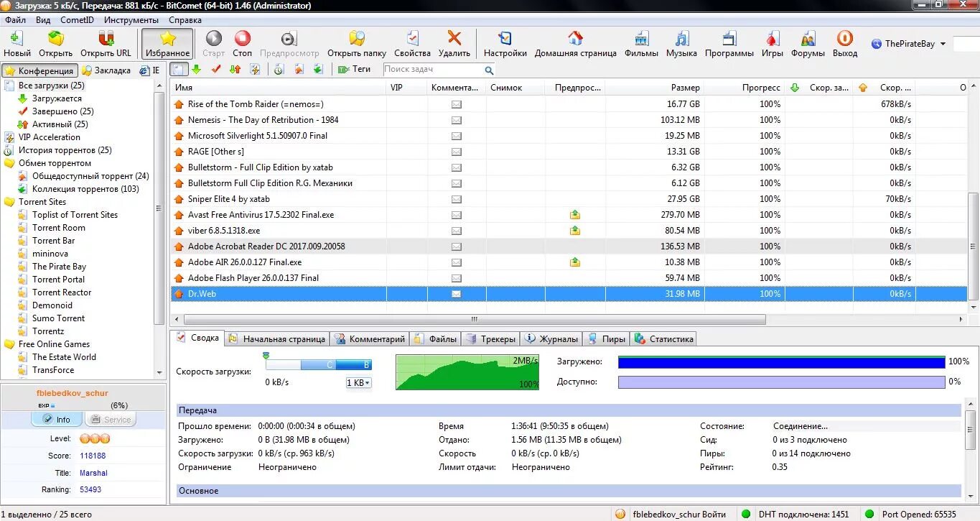Click the Marshal title link
Viewport: 980px width, 521px height.
coord(93,474)
